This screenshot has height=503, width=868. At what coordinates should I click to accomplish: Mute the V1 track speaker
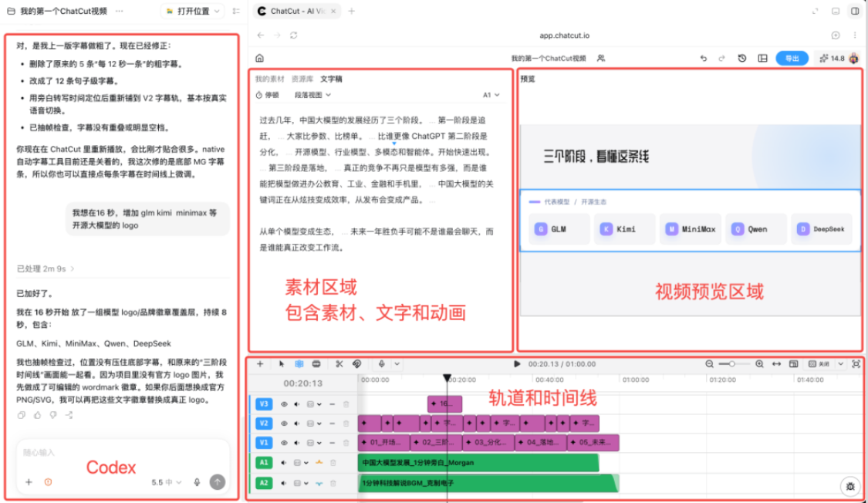pos(297,444)
